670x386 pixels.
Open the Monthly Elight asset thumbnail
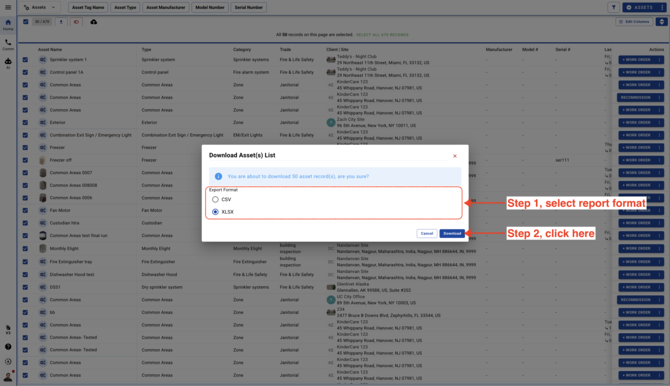[x=42, y=248]
